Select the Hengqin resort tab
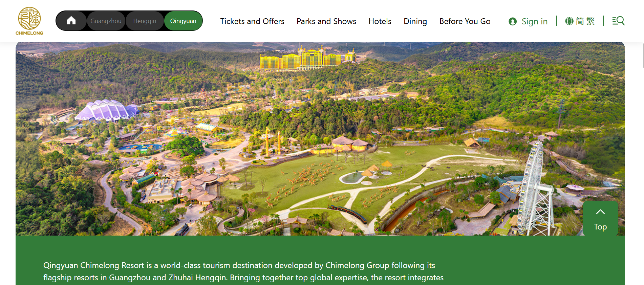Viewport: 644px width, 285px height. [x=145, y=21]
